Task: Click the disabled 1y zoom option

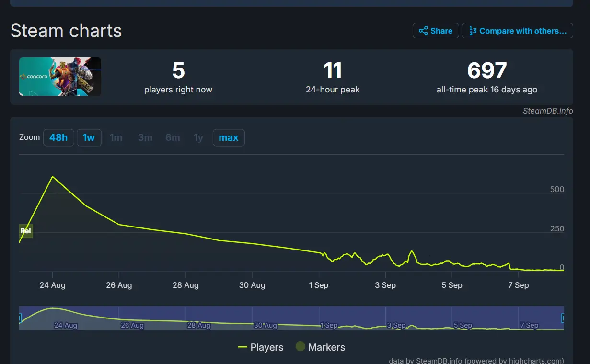Action: 198,137
